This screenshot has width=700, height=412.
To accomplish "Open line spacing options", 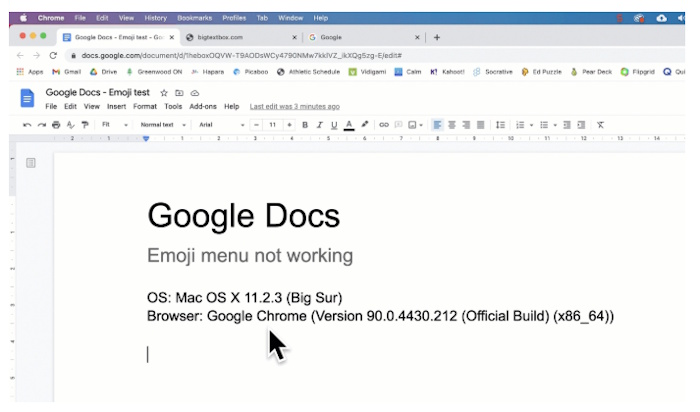I will coord(500,125).
